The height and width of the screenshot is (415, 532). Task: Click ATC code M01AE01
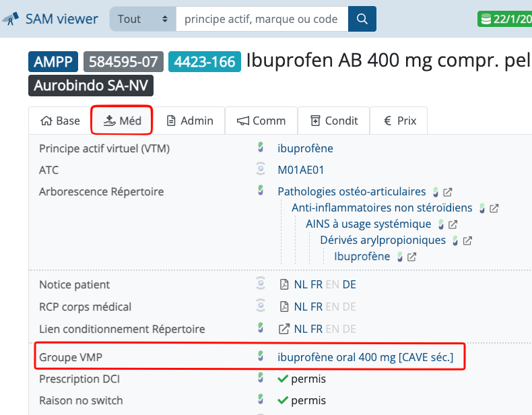[x=300, y=170]
